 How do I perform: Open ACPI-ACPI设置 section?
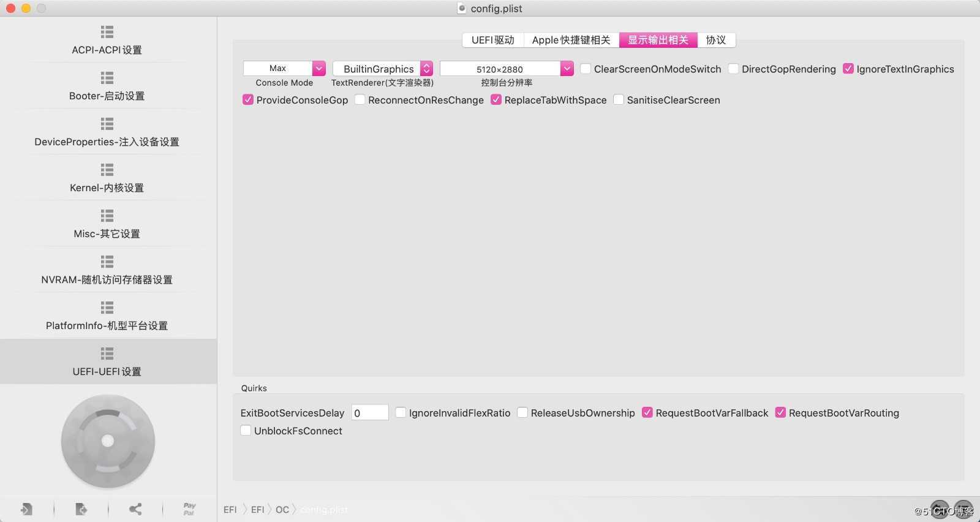[107, 40]
